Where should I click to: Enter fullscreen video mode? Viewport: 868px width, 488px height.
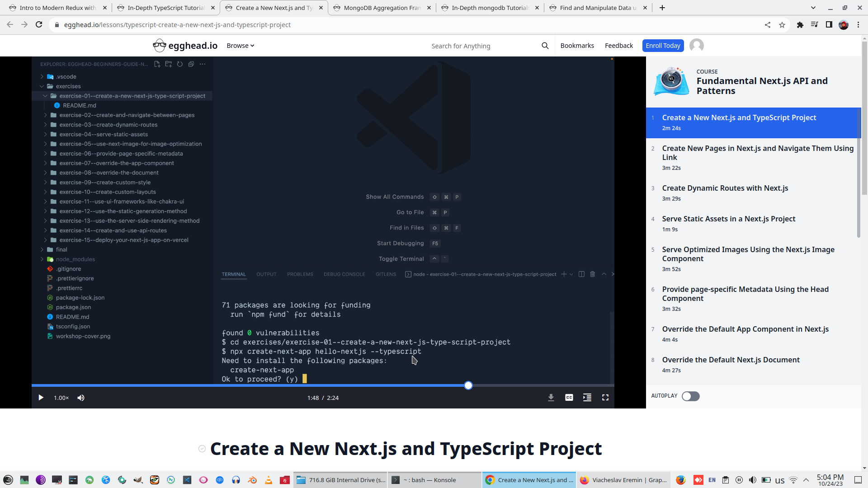[606, 398]
